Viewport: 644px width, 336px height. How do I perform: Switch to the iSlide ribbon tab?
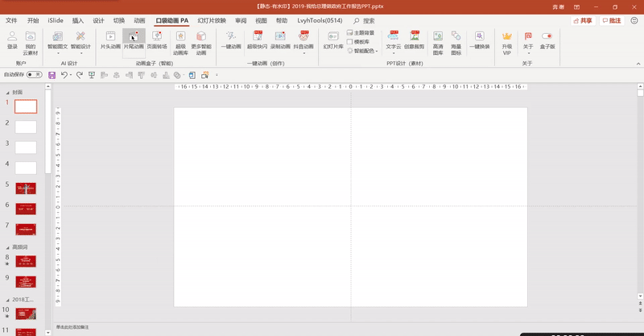pyautogui.click(x=56, y=20)
